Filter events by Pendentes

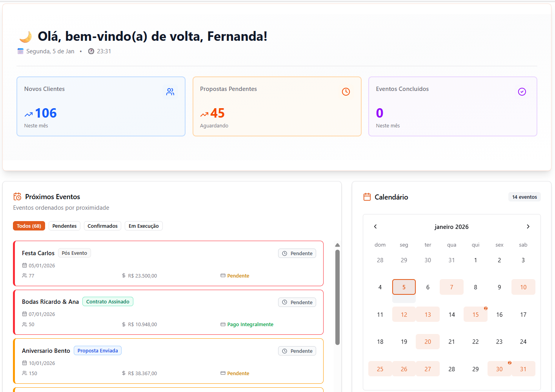tap(64, 226)
